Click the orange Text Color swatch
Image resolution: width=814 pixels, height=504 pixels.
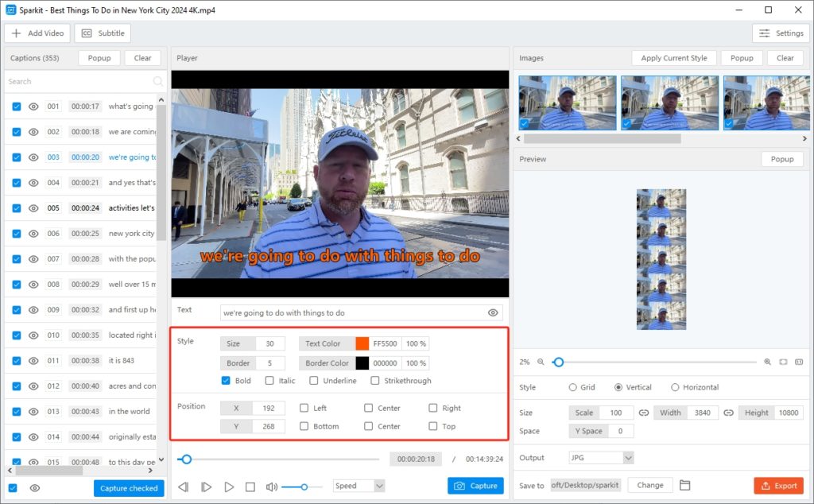coord(362,343)
